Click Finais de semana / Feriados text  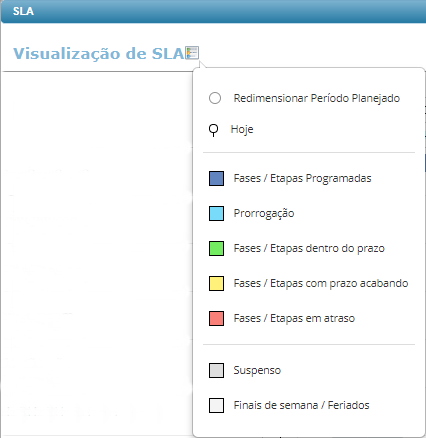coord(301,405)
